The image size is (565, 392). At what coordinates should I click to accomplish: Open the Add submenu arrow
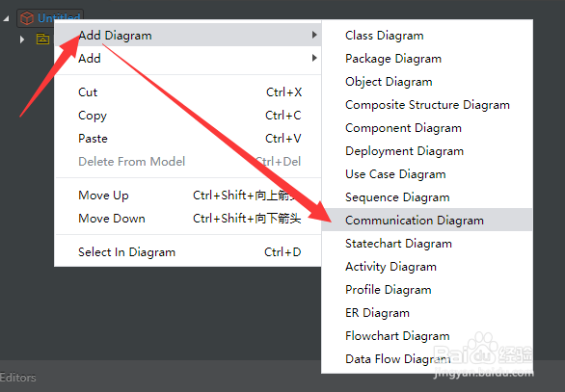[x=314, y=58]
